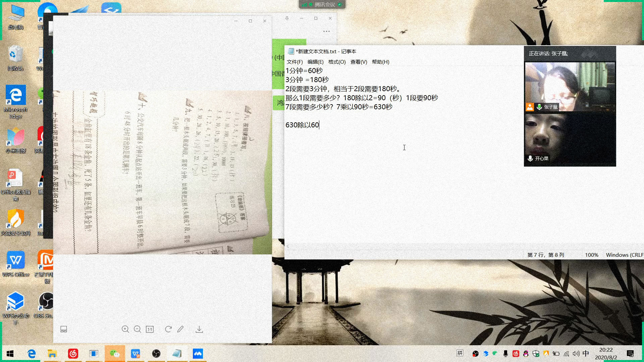Click the zoom out icon in image viewer
644x362 pixels.
click(x=137, y=329)
